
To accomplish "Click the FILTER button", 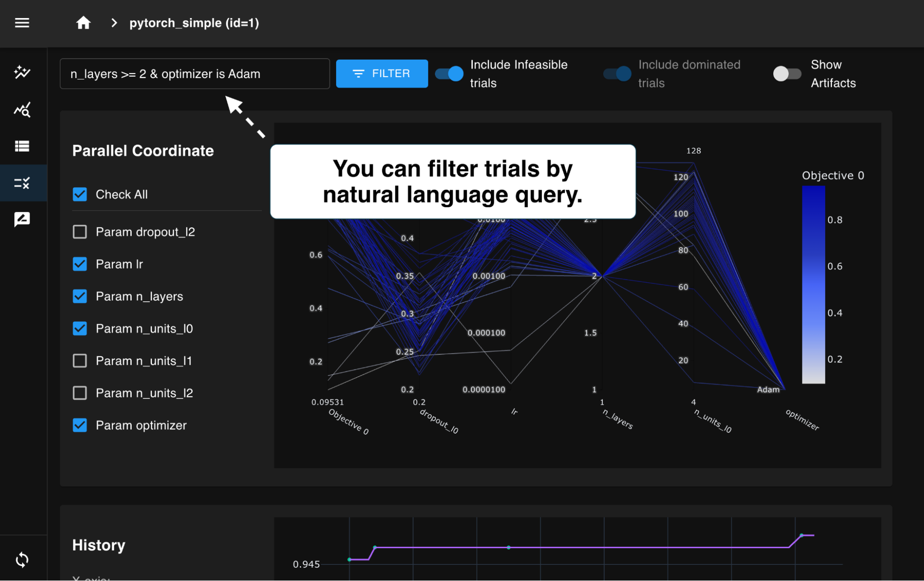I will coord(382,73).
